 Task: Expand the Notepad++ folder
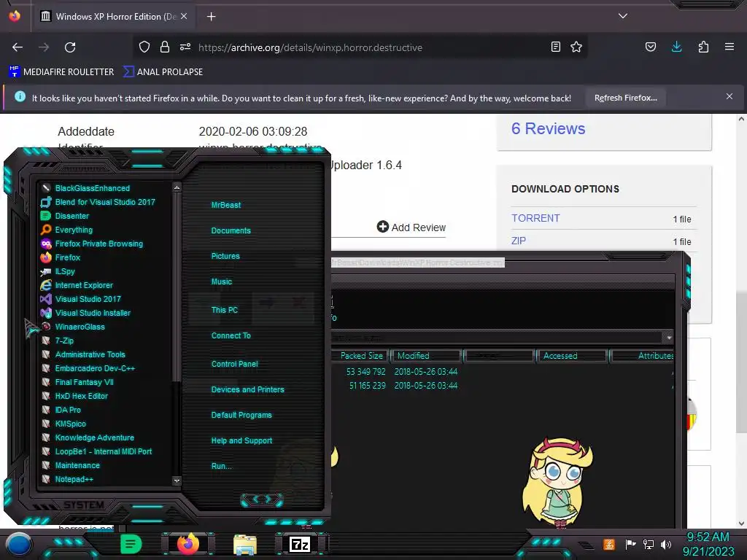pos(66,479)
